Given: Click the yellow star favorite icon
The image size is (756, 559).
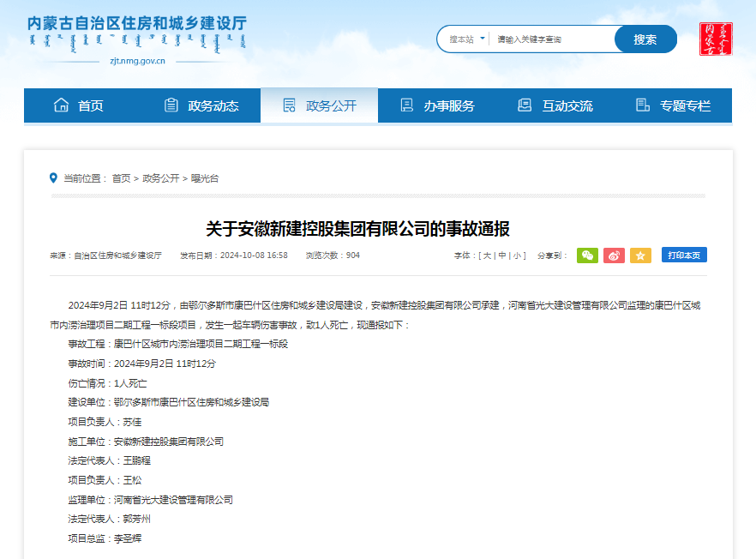Looking at the screenshot, I should point(640,255).
